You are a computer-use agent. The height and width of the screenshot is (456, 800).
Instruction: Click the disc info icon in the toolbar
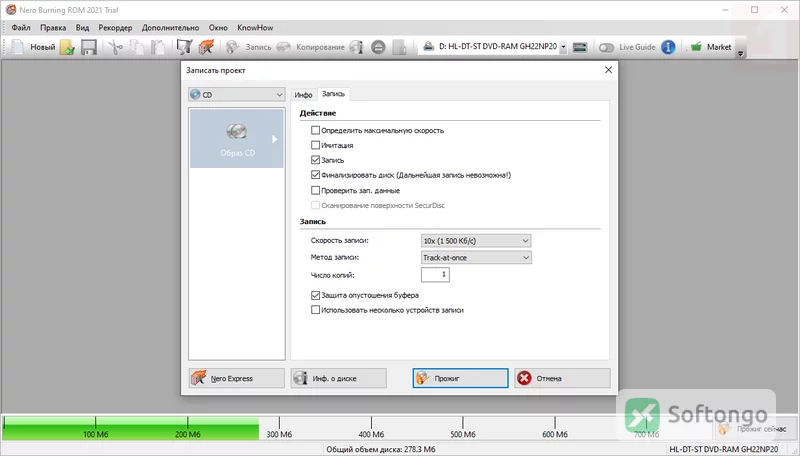(356, 47)
